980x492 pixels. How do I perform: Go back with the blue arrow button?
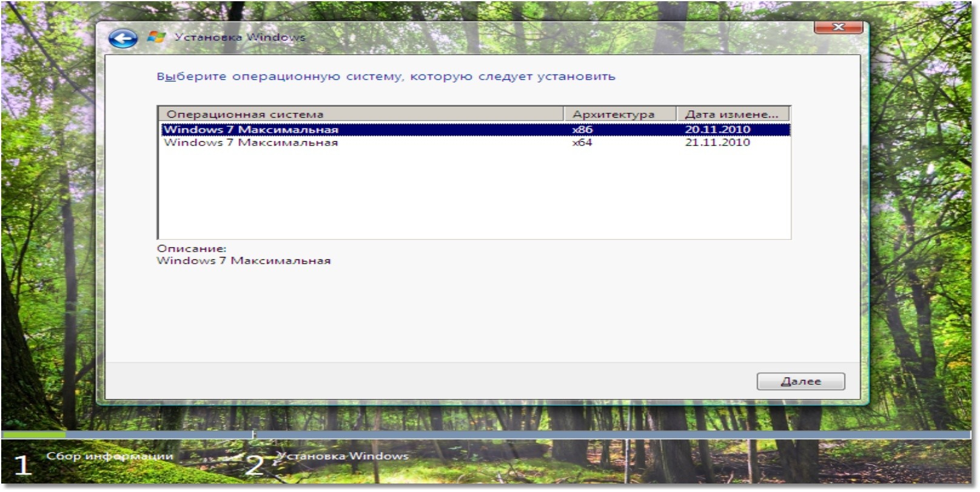(122, 39)
